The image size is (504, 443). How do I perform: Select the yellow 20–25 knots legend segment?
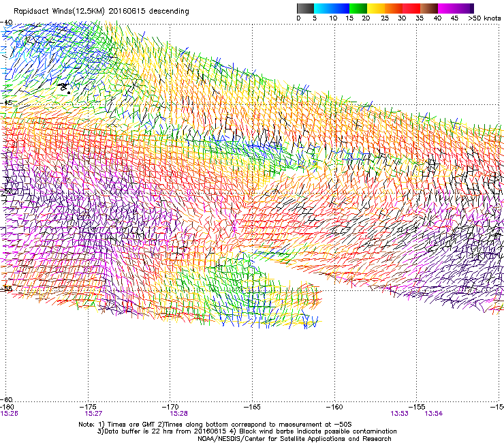point(376,8)
